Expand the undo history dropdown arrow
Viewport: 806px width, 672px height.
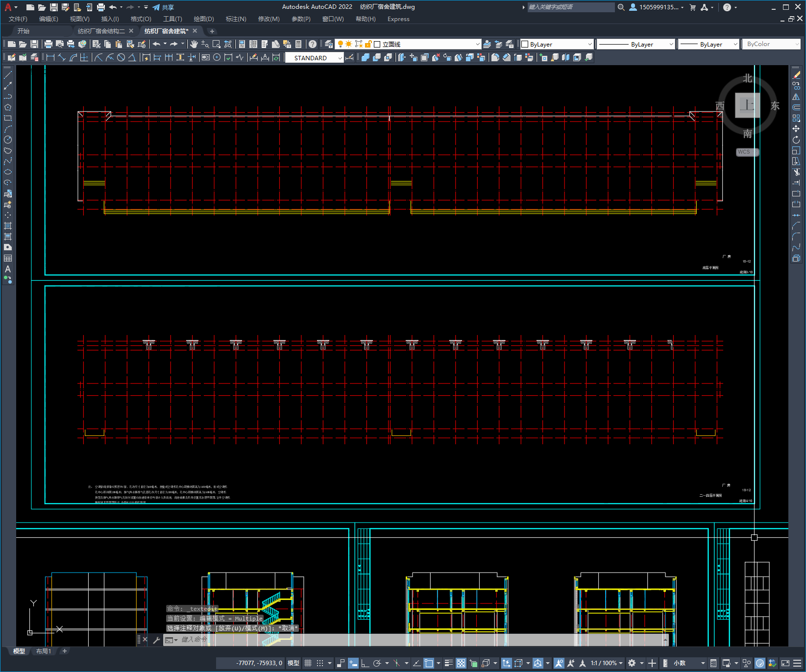click(165, 44)
